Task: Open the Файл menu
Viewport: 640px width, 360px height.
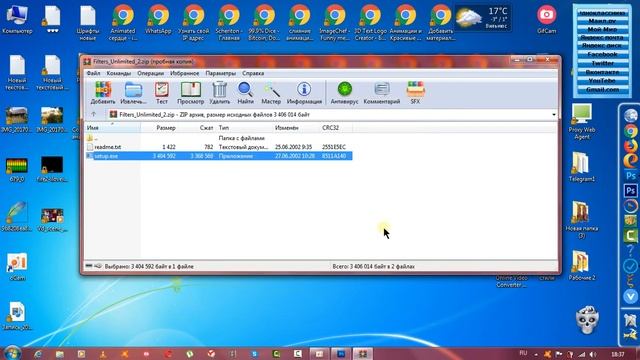Action: coord(93,73)
